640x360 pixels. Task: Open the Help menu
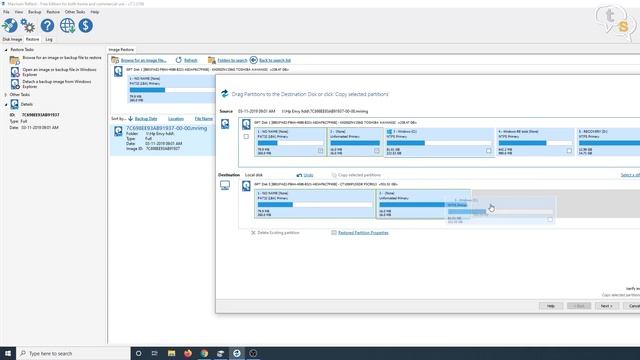point(95,12)
